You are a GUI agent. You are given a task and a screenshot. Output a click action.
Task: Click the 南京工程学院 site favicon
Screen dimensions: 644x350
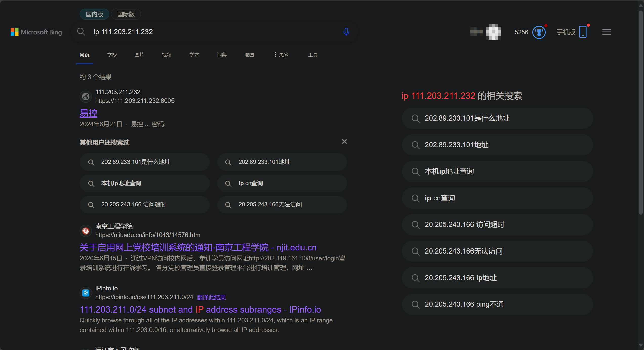(85, 231)
